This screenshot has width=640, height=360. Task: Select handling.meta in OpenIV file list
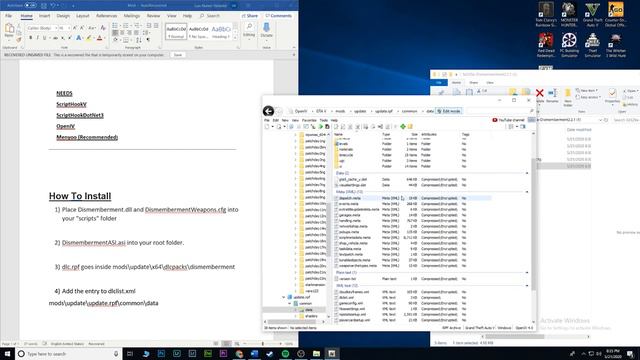pyautogui.click(x=351, y=220)
